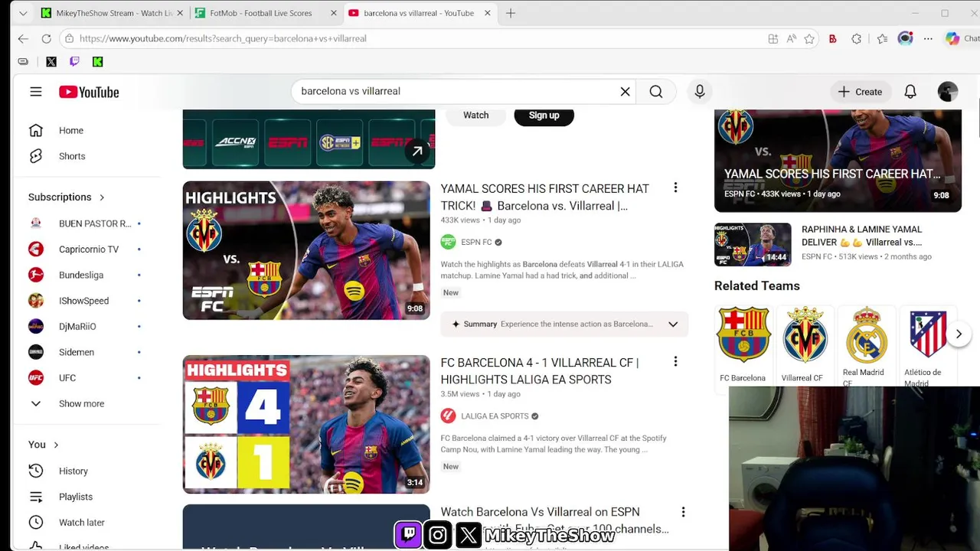The height and width of the screenshot is (551, 980).
Task: Play the ESPN FC highlights thumbnail 9:08
Action: (306, 250)
